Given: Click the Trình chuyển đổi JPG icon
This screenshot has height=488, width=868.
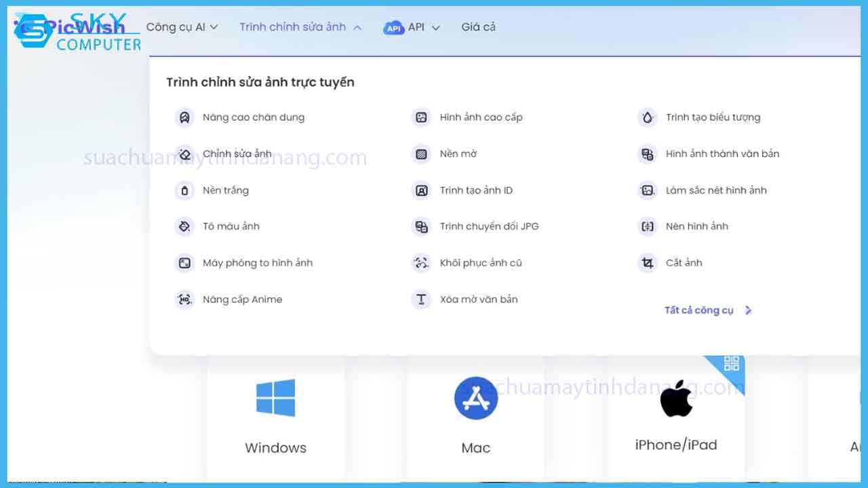Looking at the screenshot, I should coord(421,226).
